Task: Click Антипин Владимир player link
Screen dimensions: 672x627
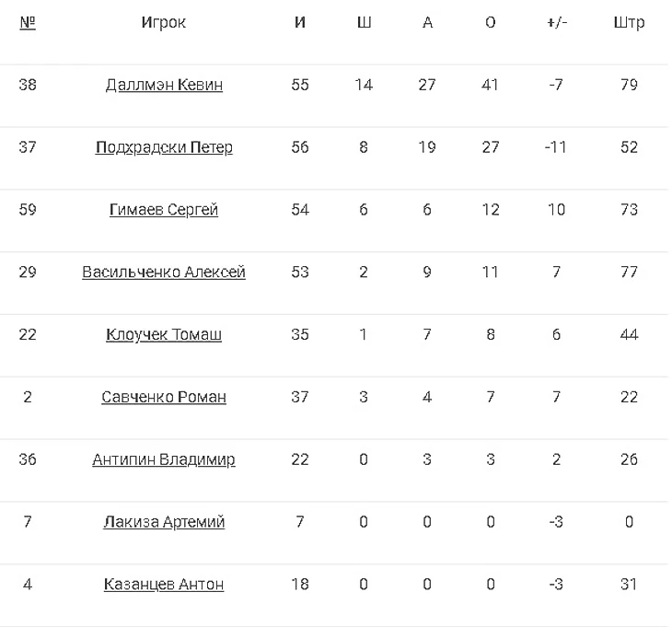Action: pyautogui.click(x=164, y=459)
